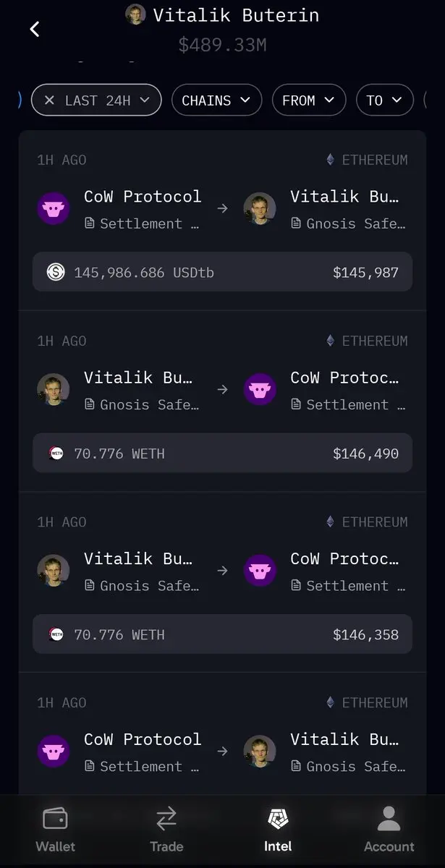Open the 145,986.686 USDtb amount row
Image resolution: width=445 pixels, height=868 pixels.
[222, 272]
